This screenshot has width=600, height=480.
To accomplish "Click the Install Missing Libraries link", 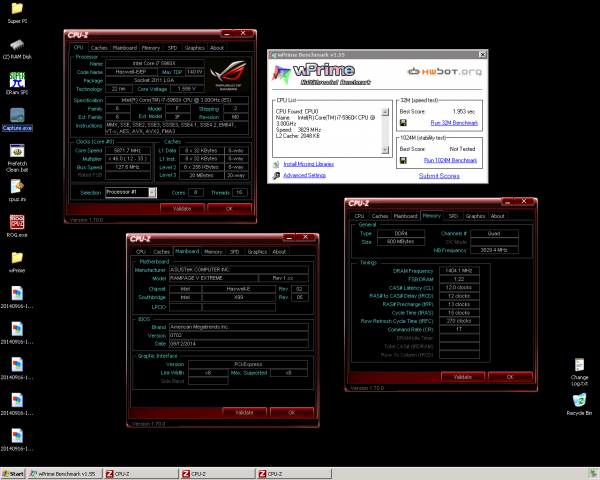I will (x=308, y=164).
